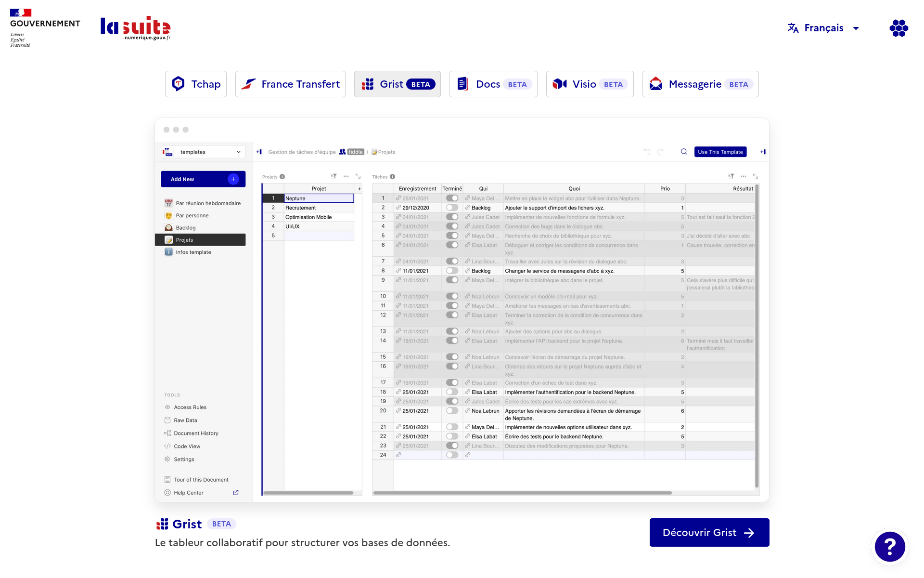Image resolution: width=924 pixels, height=578 pixels.
Task: Click the Add New button
Action: tap(203, 179)
